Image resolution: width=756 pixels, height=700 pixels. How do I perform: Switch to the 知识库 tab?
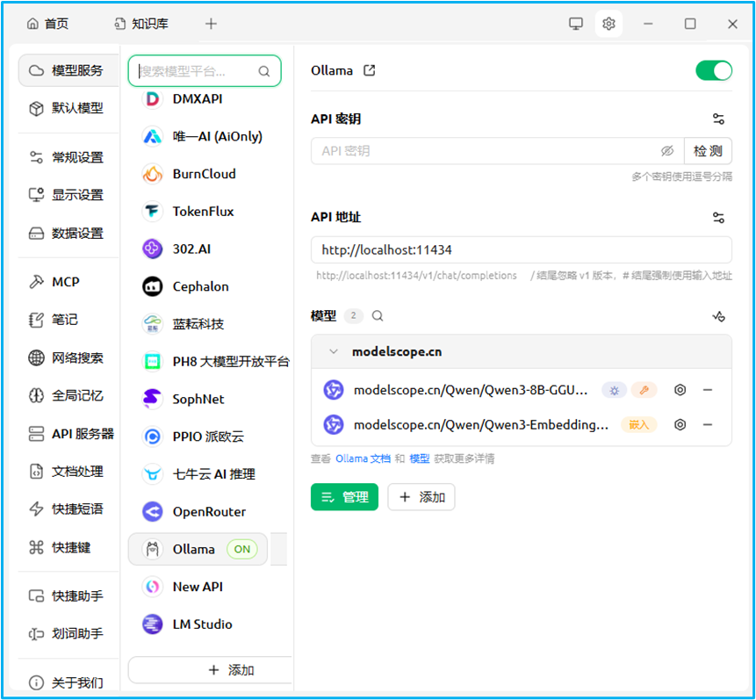(141, 24)
